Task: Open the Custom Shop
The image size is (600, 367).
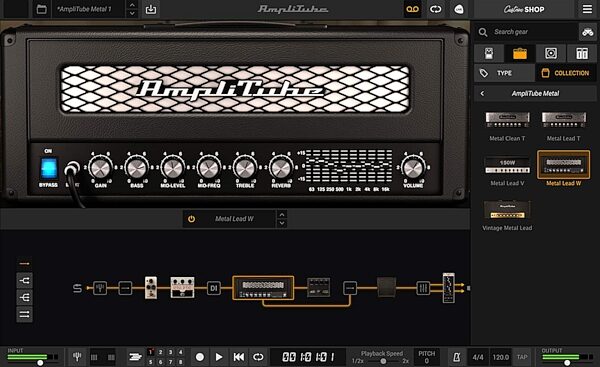Action: (523, 9)
